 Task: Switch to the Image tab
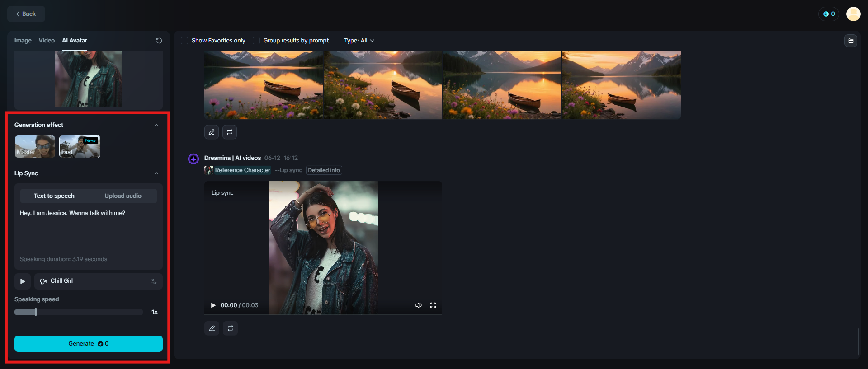click(x=23, y=41)
